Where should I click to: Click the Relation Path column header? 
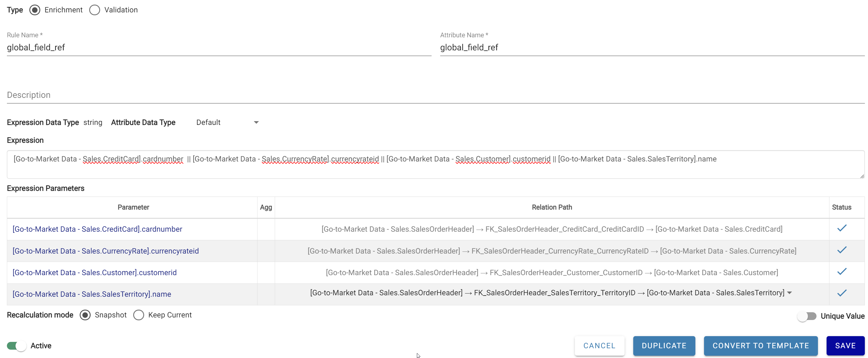coord(552,207)
